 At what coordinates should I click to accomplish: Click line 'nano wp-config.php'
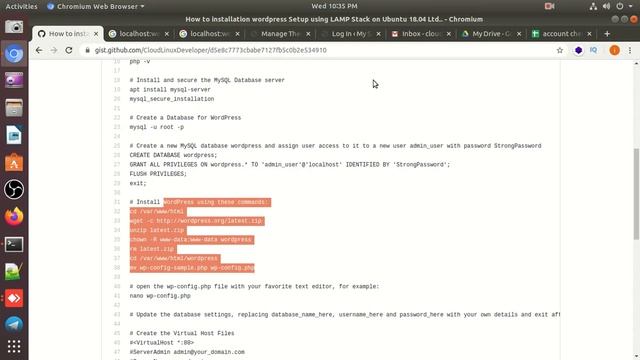(x=160, y=296)
